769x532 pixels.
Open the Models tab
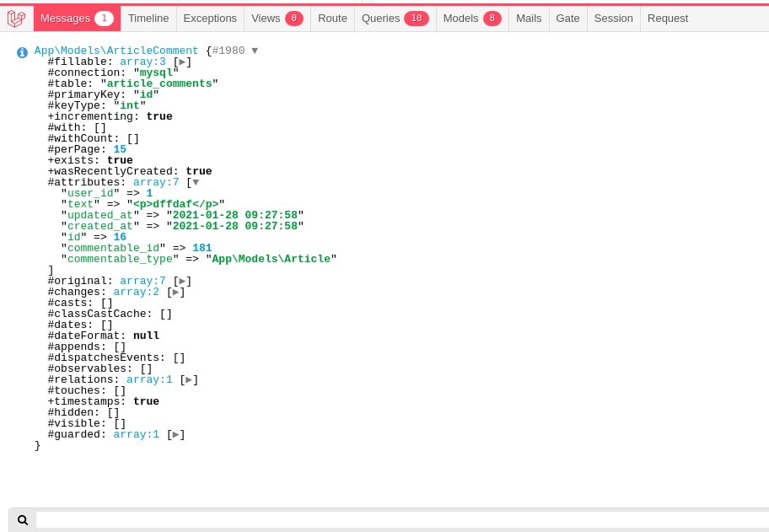click(472, 19)
